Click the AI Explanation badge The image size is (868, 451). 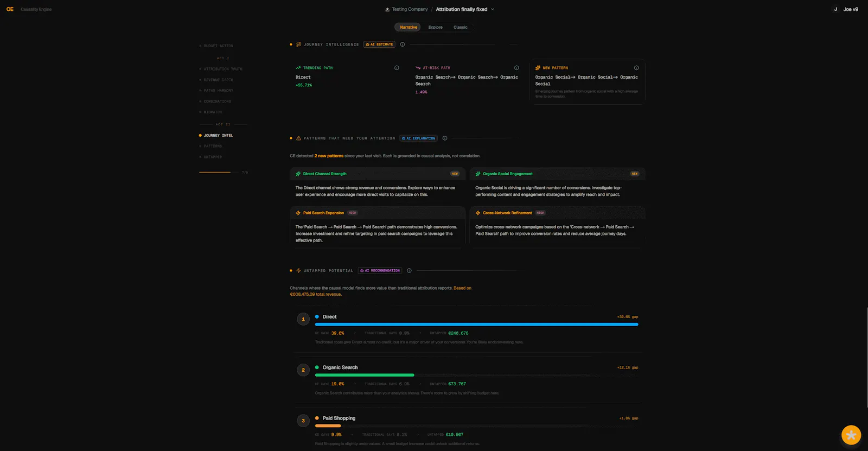click(419, 138)
